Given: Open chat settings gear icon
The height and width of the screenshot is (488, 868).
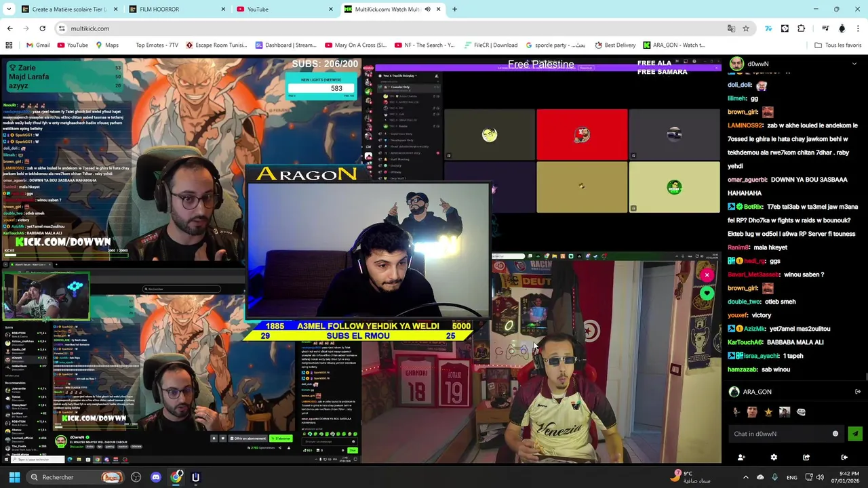Looking at the screenshot, I should [x=774, y=457].
